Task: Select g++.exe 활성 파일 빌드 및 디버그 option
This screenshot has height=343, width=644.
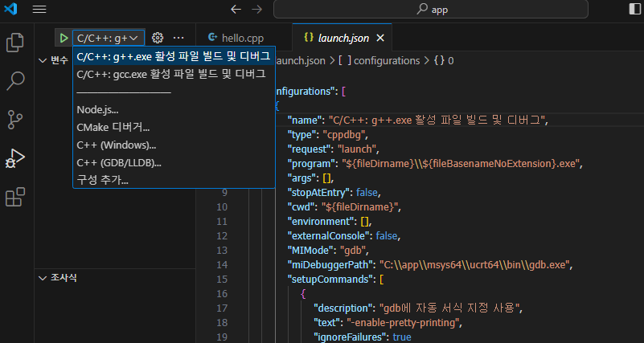Action: click(x=174, y=56)
